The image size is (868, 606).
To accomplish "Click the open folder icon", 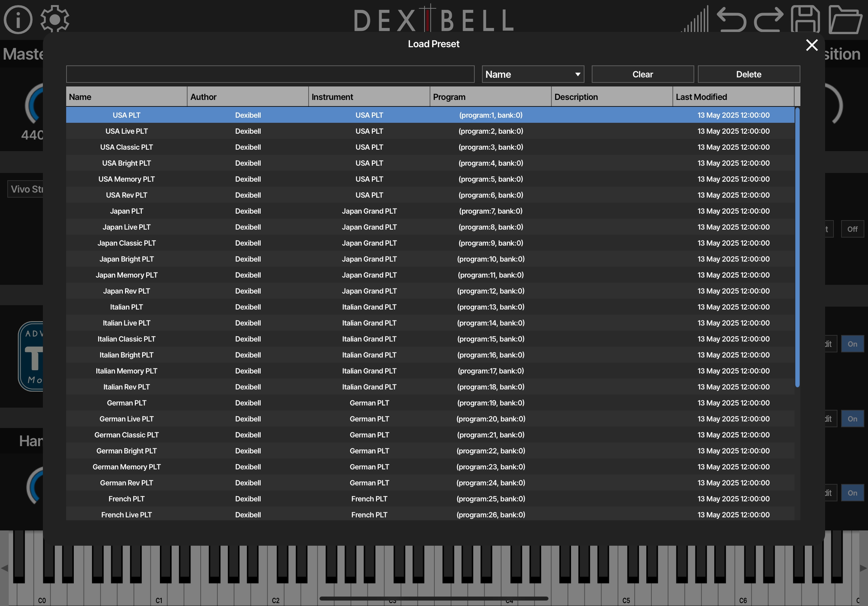I will (x=845, y=19).
